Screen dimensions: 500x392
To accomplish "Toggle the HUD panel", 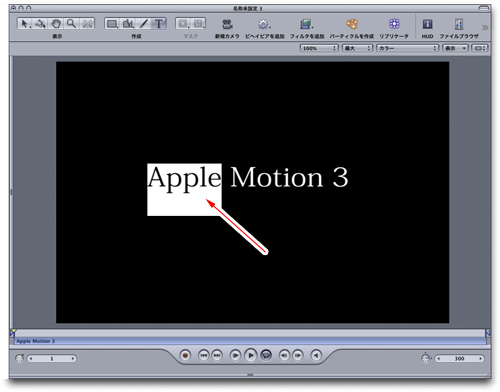I will pos(427,24).
